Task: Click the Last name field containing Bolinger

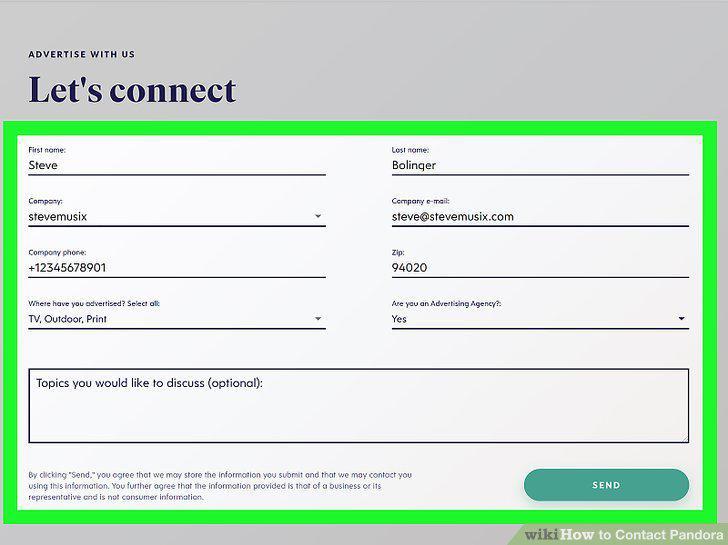Action: (x=540, y=166)
